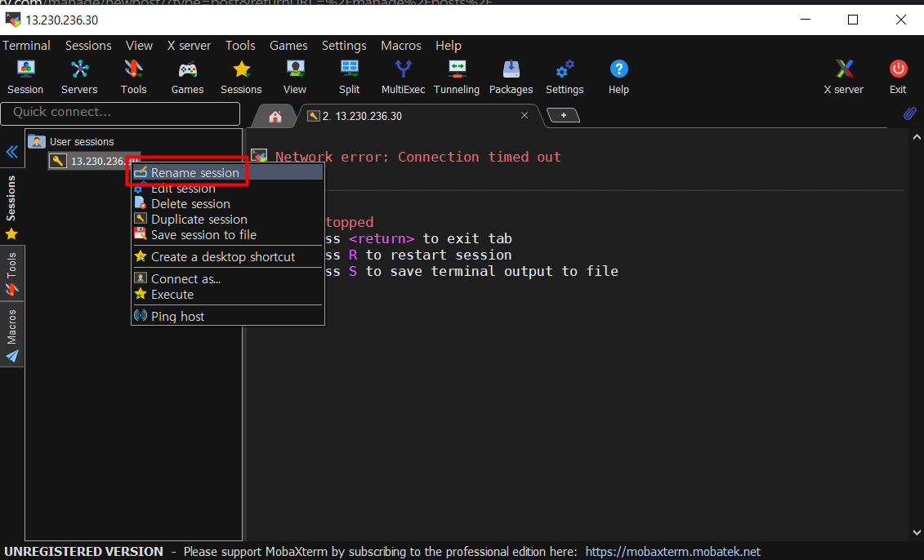This screenshot has height=560, width=924.
Task: Click the paperclip attach icon
Action: pyautogui.click(x=910, y=113)
